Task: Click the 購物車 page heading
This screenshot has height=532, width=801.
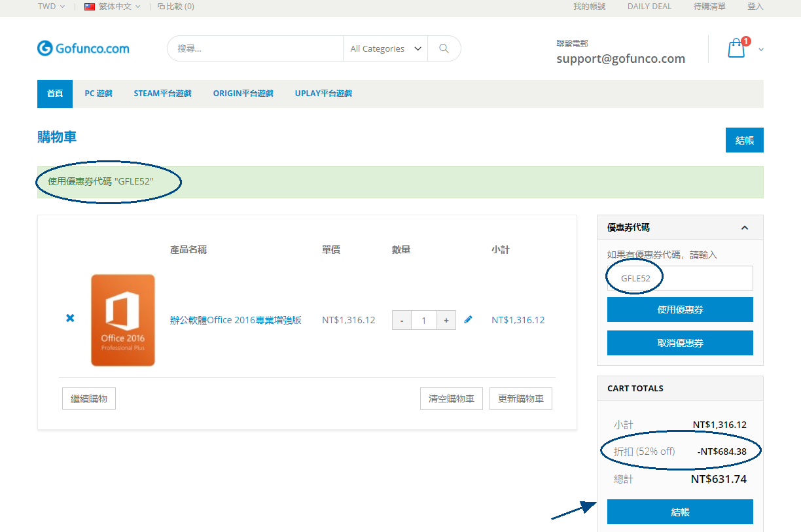Action: tap(57, 137)
